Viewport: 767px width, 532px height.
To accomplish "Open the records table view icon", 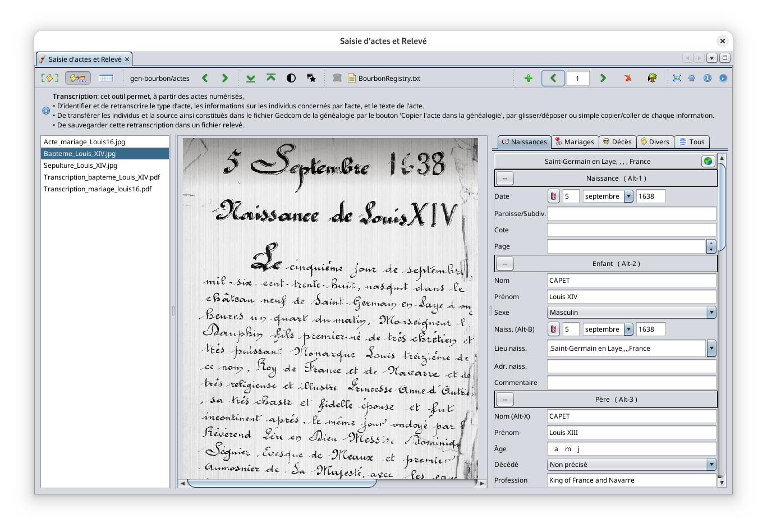I will coord(106,78).
